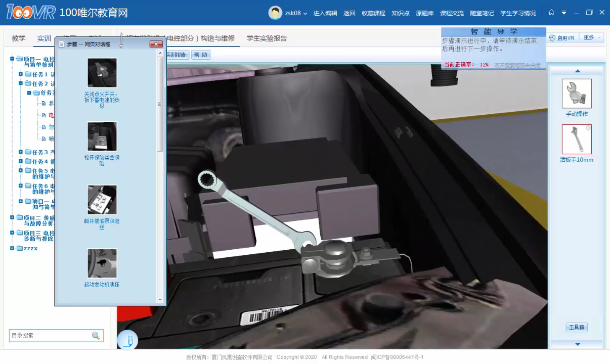The height and width of the screenshot is (364, 610).
Task: Click the 目录搜索 search input field
Action: point(50,336)
